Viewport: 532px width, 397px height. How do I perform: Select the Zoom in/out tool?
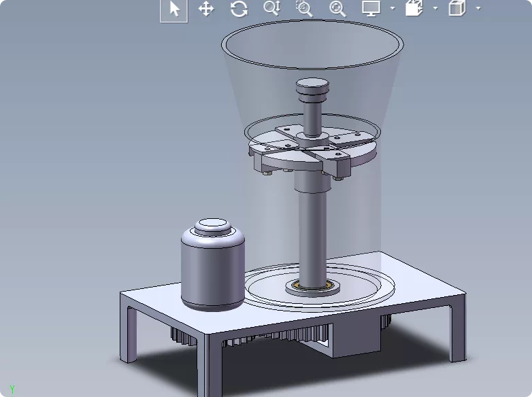tap(271, 8)
